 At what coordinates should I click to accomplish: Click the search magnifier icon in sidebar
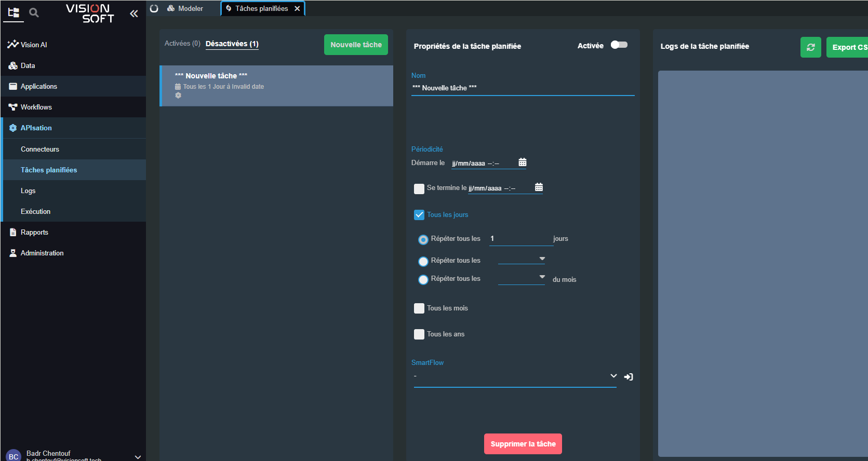(34, 12)
